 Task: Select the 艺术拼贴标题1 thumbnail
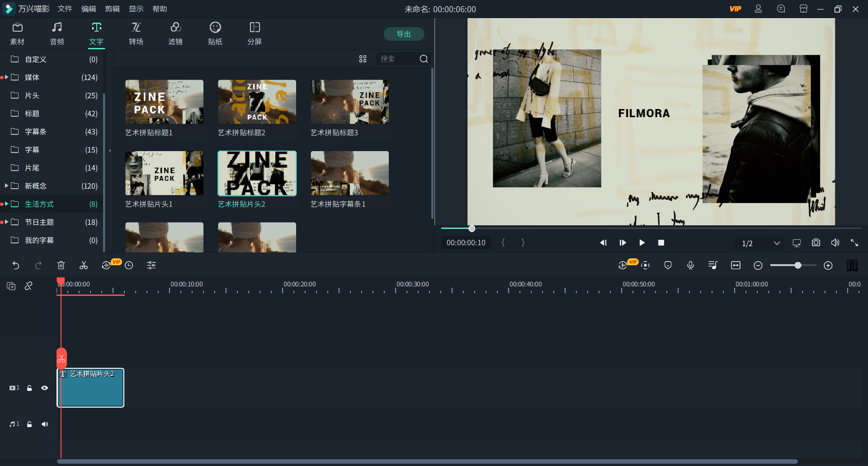coord(164,102)
